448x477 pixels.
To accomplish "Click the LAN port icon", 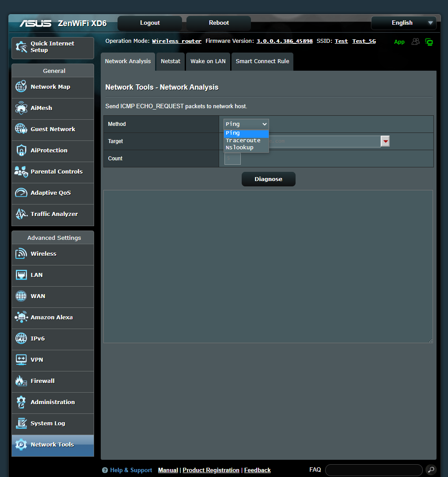I will pos(21,275).
